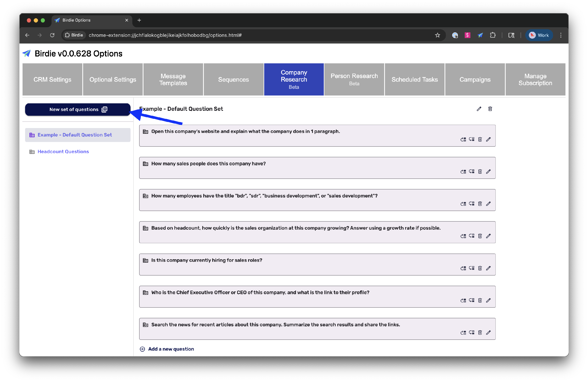Open the Message Templates tab
Screen dimensions: 588x382
point(173,79)
